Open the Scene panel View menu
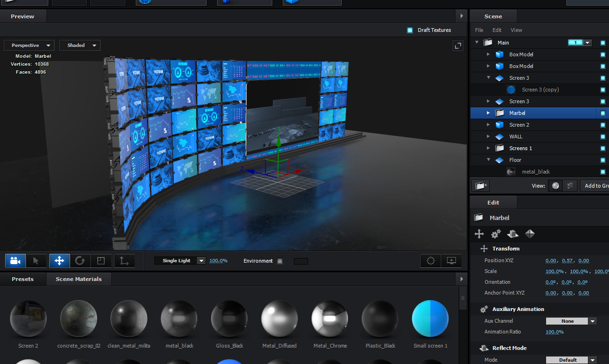 point(516,30)
